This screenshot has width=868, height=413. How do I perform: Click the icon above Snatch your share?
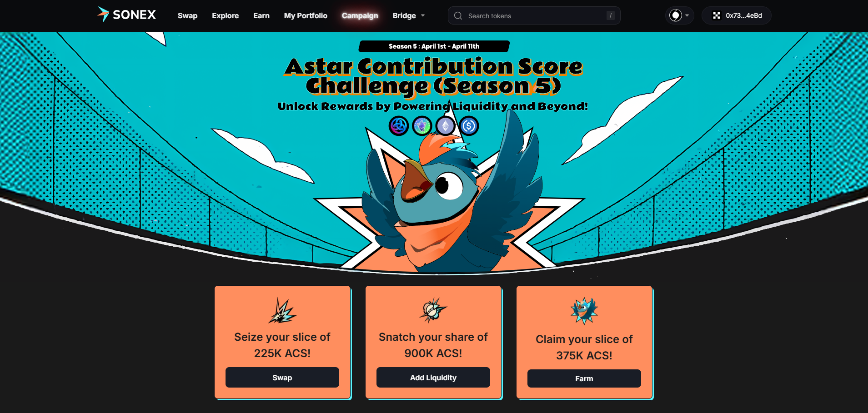tap(433, 310)
